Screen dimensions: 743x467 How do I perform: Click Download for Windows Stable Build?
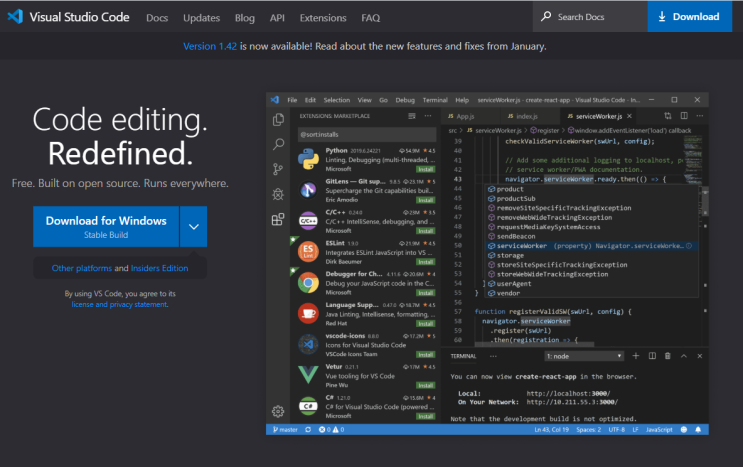[106, 226]
